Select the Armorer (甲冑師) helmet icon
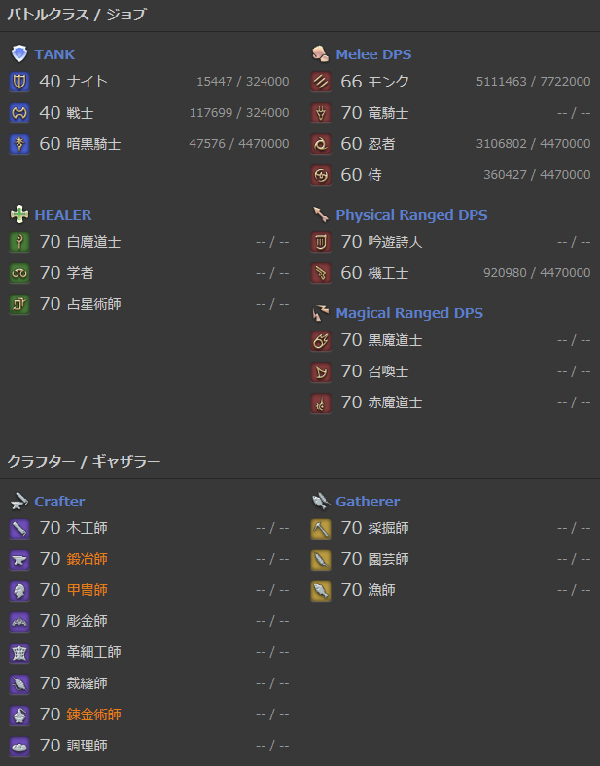The width and height of the screenshot is (600, 766). click(x=20, y=591)
